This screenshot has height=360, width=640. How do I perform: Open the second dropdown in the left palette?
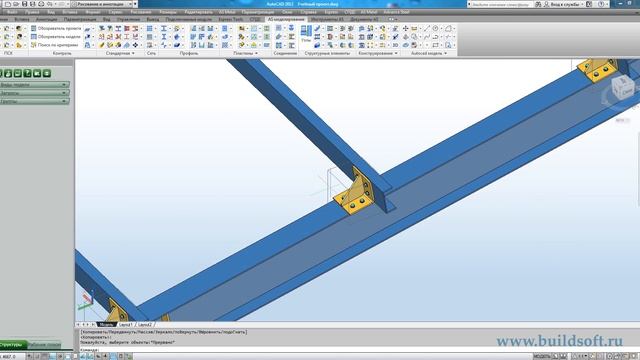[34, 93]
